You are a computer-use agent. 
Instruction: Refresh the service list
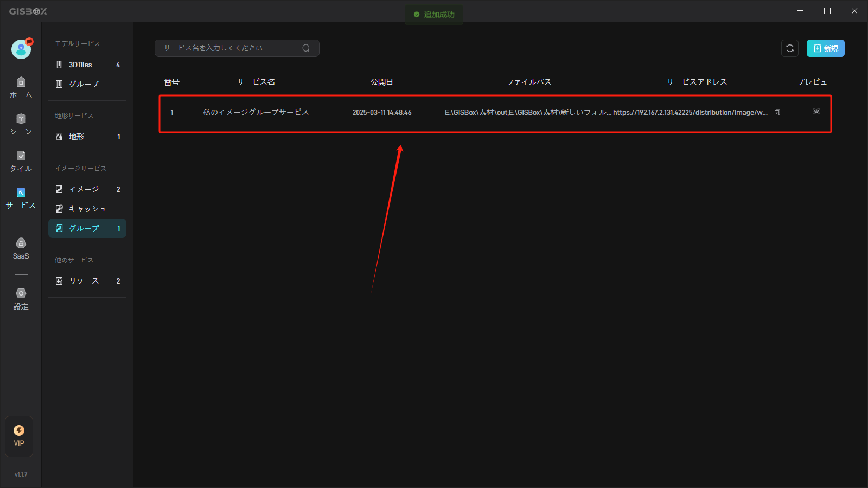coord(790,48)
